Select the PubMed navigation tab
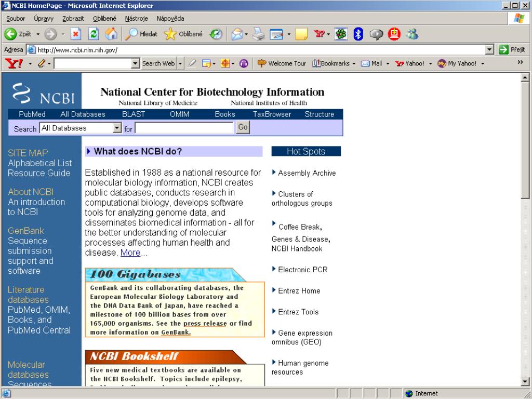This screenshot has height=399, width=532. click(32, 114)
